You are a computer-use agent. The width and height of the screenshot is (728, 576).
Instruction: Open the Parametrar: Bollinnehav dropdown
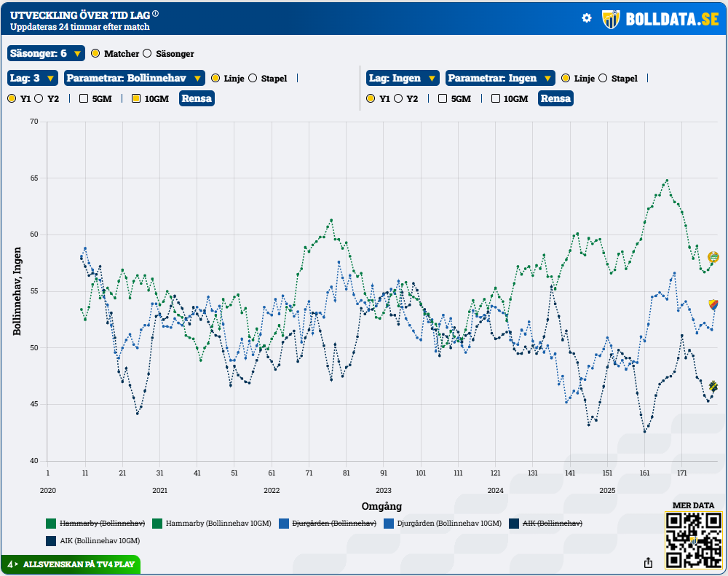coord(134,78)
